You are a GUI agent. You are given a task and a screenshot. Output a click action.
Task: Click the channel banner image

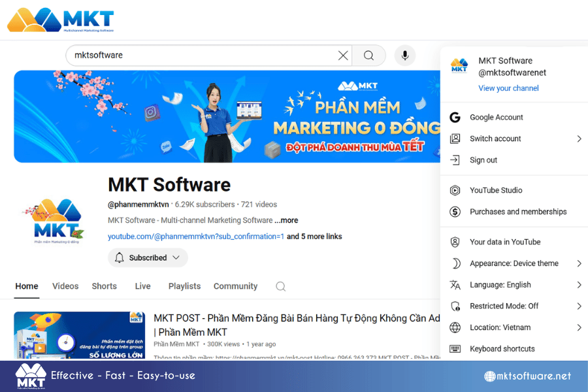pos(227,116)
